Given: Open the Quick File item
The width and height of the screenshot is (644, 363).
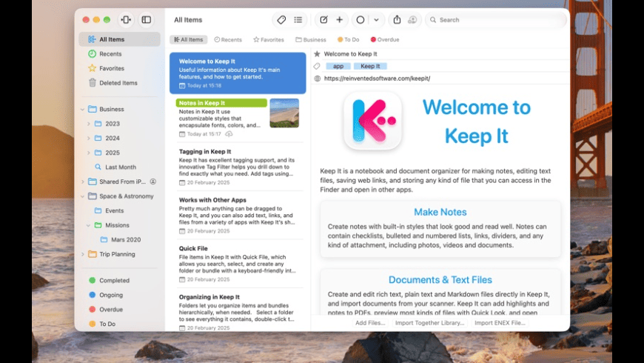Looking at the screenshot, I should click(238, 264).
